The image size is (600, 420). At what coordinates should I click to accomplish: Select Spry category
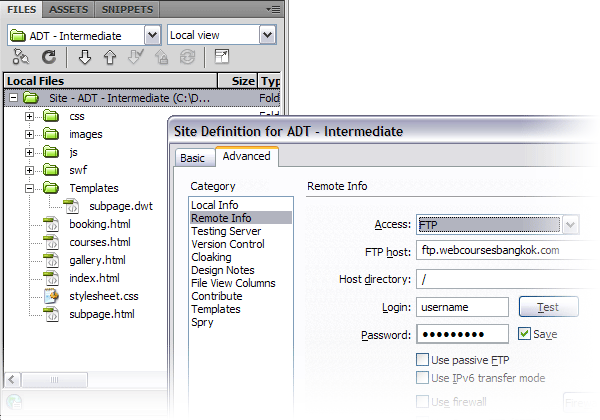(241, 322)
